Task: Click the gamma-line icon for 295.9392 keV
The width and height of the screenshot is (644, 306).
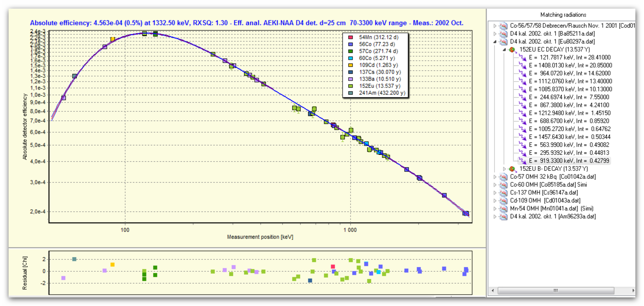Action: coord(522,153)
